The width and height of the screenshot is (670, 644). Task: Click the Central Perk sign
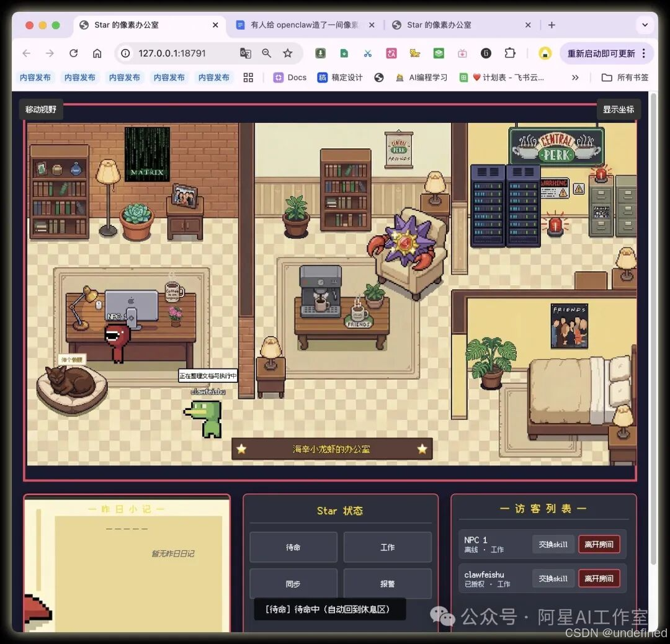click(x=556, y=146)
